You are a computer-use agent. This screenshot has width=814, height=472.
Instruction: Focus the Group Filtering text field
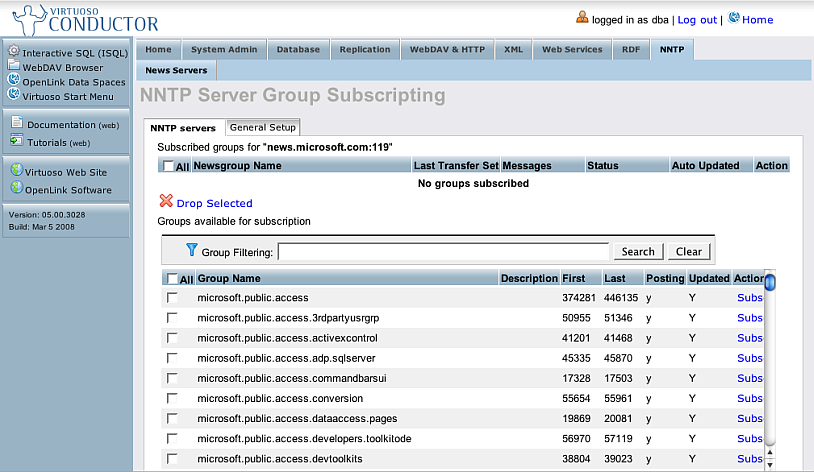coord(443,252)
